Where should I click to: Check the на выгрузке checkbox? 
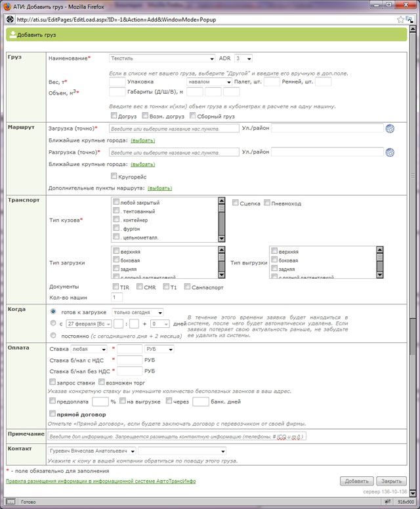pyautogui.click(x=123, y=401)
